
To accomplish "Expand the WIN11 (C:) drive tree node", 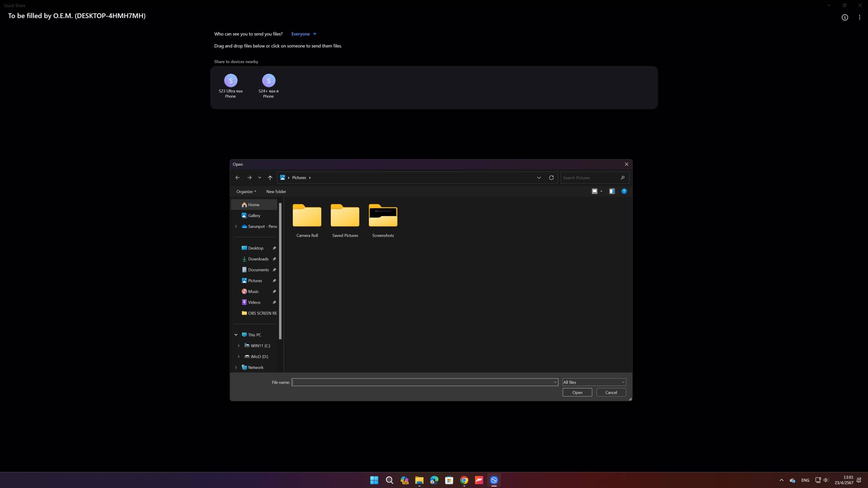I will coord(239,346).
